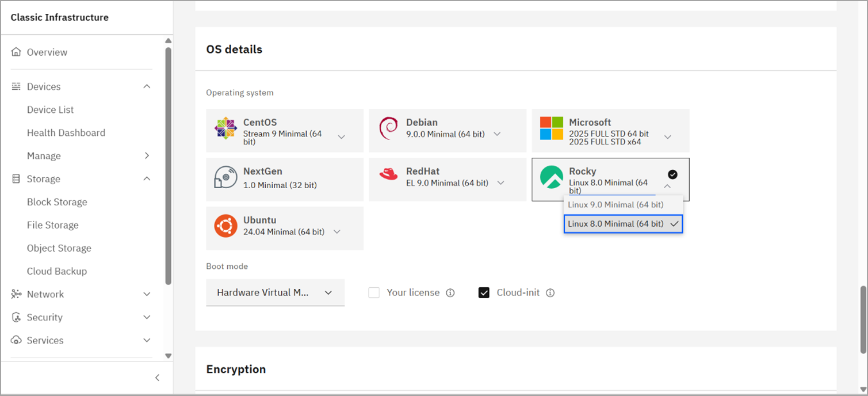This screenshot has height=396, width=868.
Task: Click the Microsoft Windows logo
Action: [552, 128]
